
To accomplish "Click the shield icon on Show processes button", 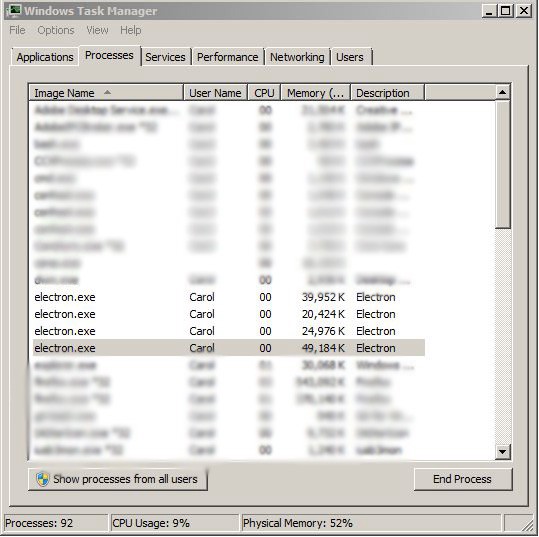I will tap(43, 479).
